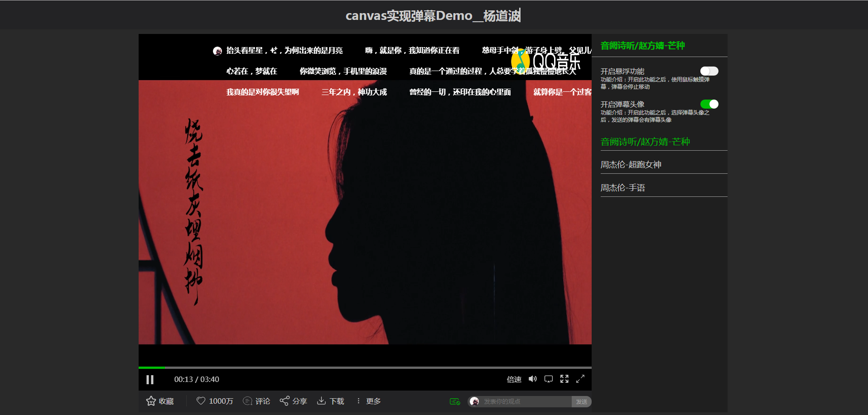Click the 00:13 / 03:40 time display
Viewport: 868px width, 415px height.
click(197, 379)
